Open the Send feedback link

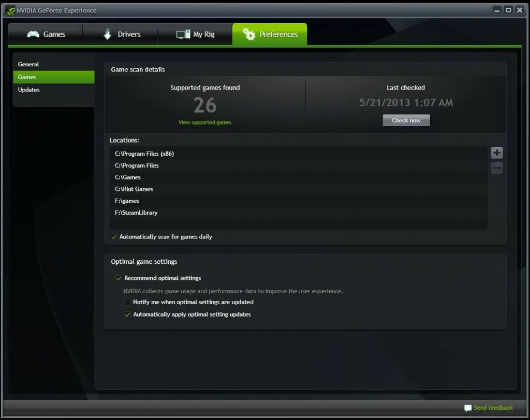tap(493, 408)
